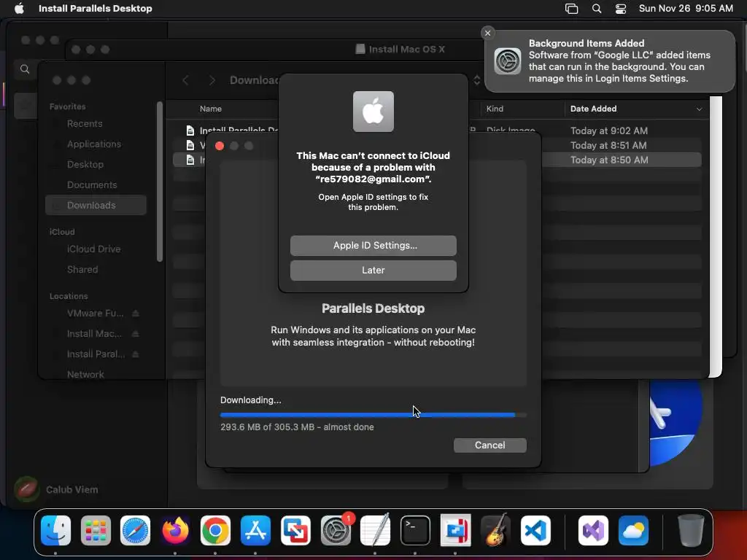Go back in the Finder window
This screenshot has height=560, width=747.
[x=185, y=80]
